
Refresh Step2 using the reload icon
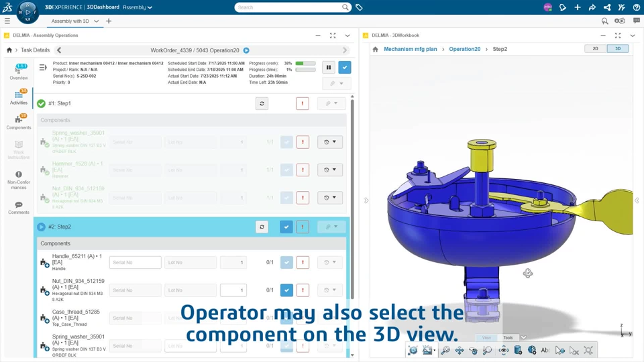pyautogui.click(x=262, y=227)
